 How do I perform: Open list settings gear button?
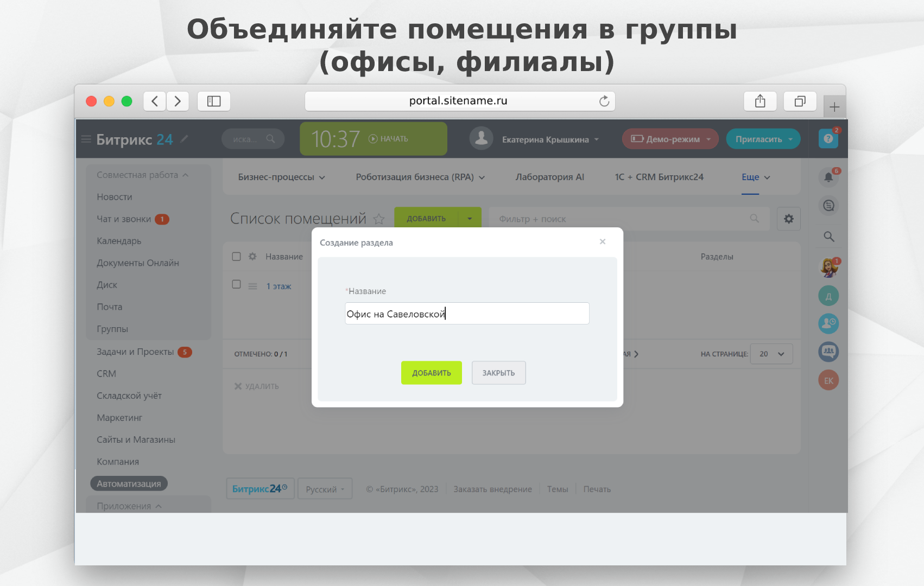click(x=788, y=219)
